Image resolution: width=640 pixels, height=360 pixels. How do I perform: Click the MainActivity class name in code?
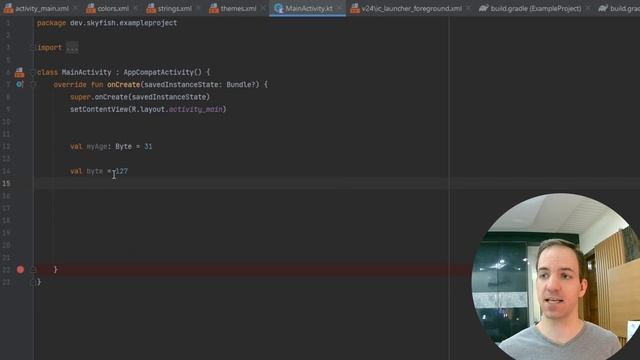coord(86,72)
